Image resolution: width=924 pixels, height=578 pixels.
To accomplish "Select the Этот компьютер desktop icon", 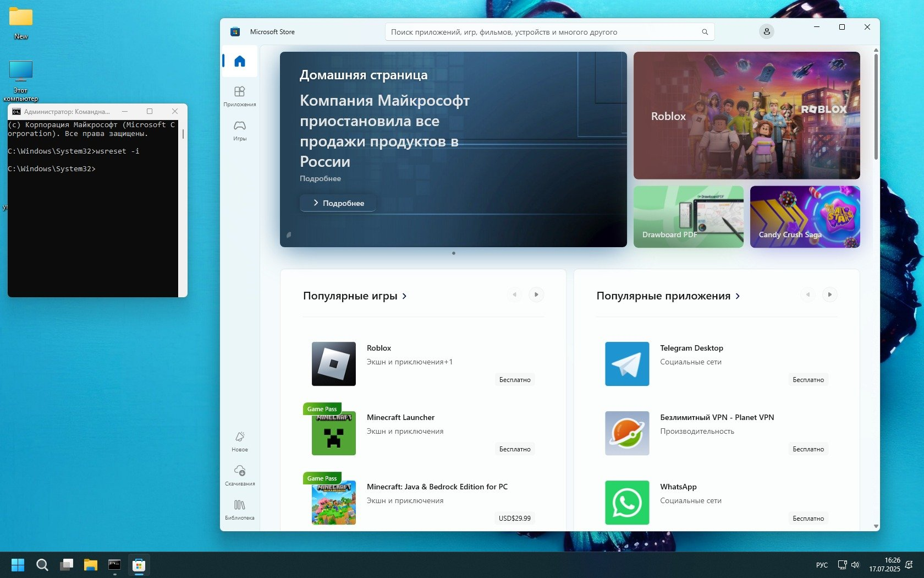I will (x=21, y=80).
